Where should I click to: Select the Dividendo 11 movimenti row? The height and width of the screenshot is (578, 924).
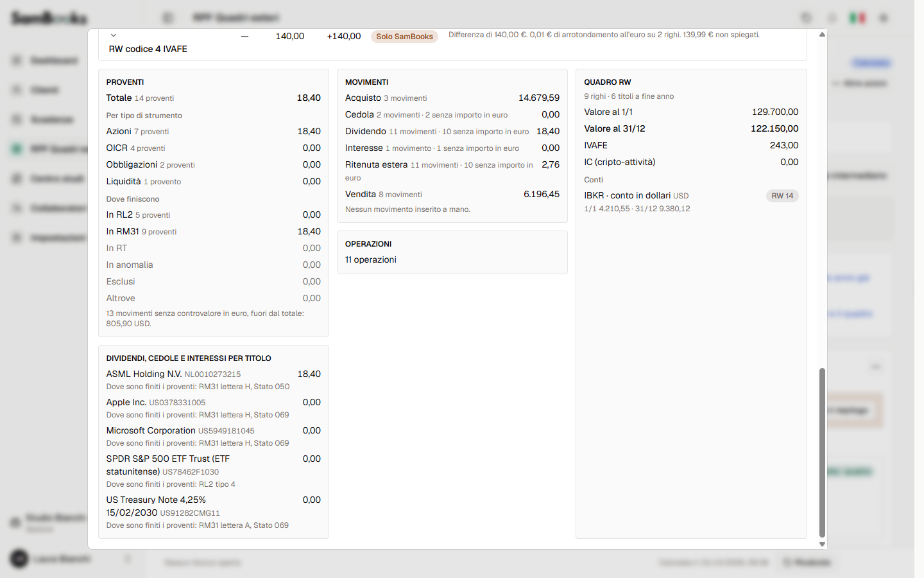pos(452,132)
